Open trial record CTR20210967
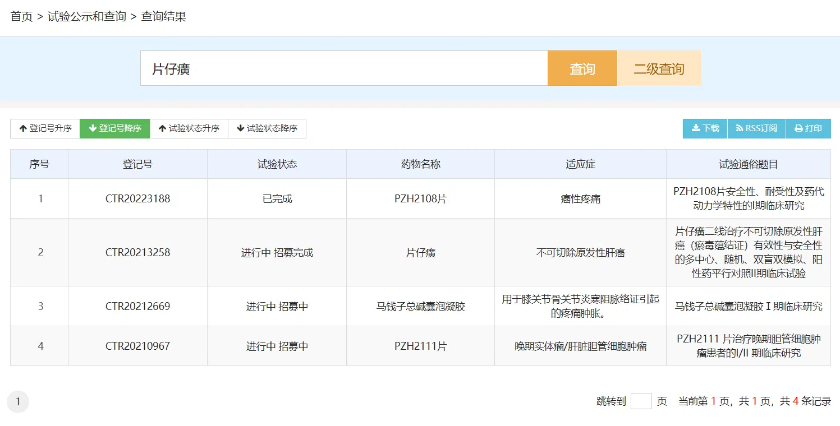The image size is (840, 426). [138, 346]
